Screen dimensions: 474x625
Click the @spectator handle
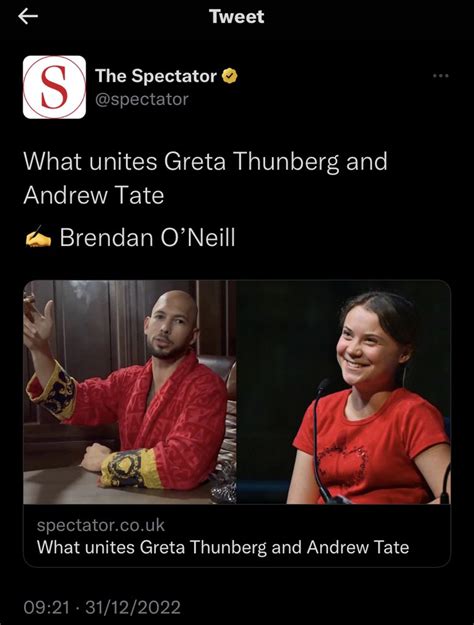point(142,99)
